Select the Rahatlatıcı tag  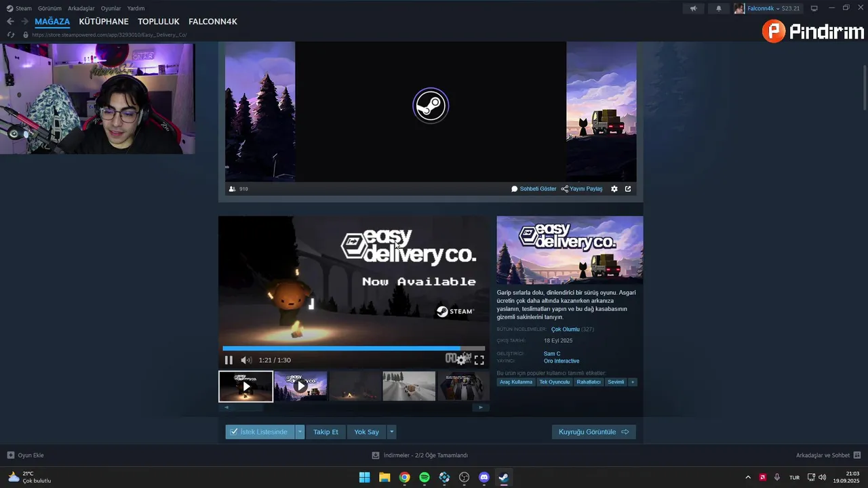tap(589, 382)
